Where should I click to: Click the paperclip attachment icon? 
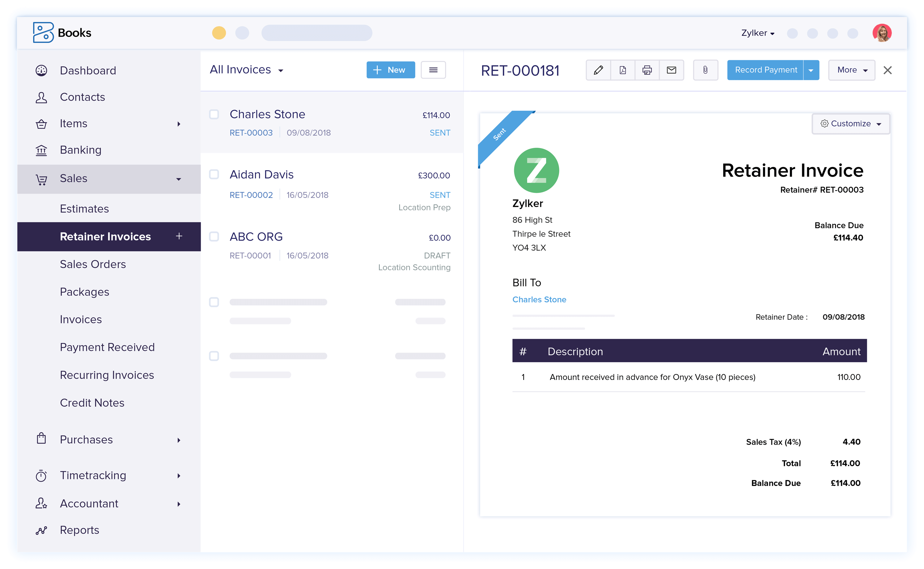pos(706,70)
